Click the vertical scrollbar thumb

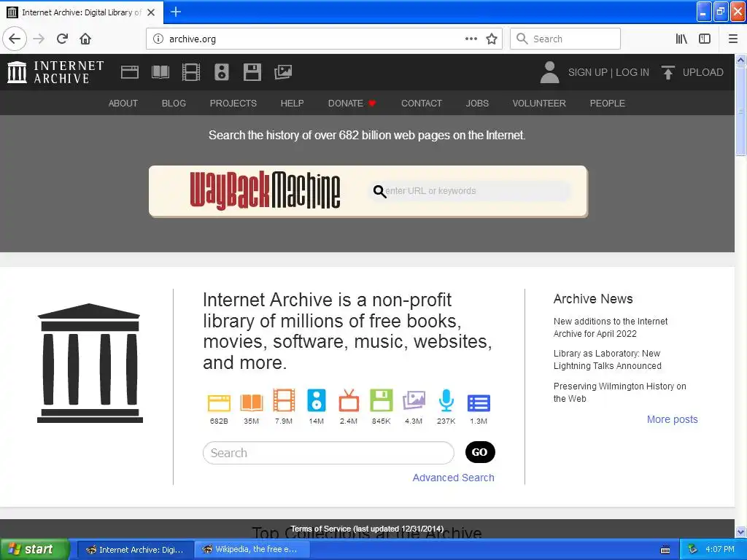pyautogui.click(x=741, y=111)
